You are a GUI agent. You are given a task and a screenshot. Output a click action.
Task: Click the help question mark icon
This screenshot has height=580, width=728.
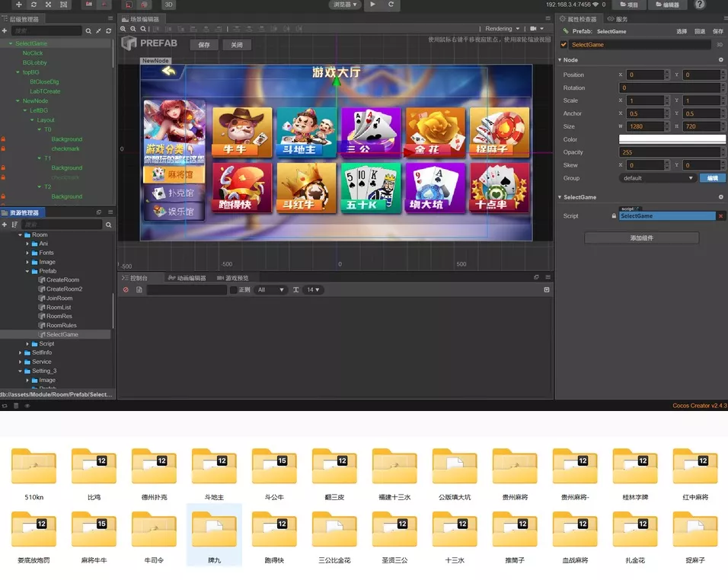point(700,5)
